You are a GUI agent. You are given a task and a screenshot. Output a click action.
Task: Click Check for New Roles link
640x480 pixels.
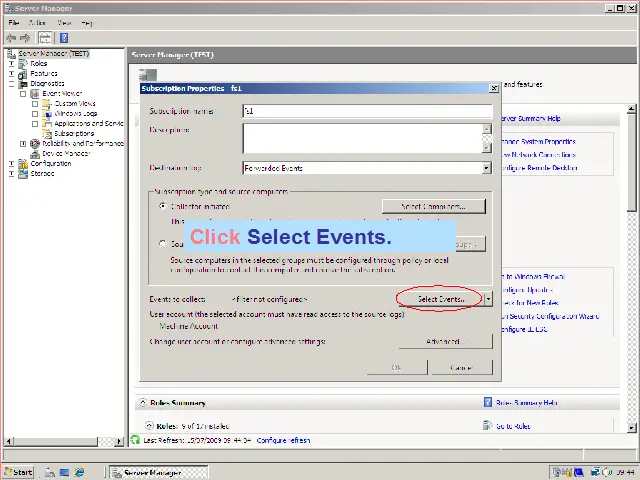point(530,303)
